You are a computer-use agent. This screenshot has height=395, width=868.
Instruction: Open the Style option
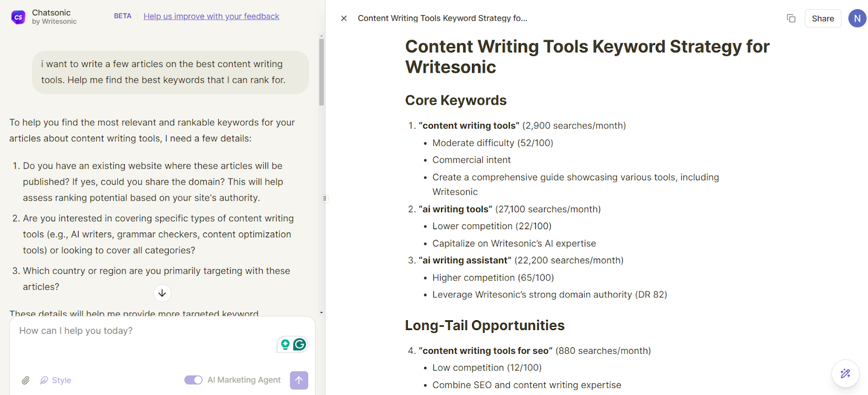(x=56, y=380)
